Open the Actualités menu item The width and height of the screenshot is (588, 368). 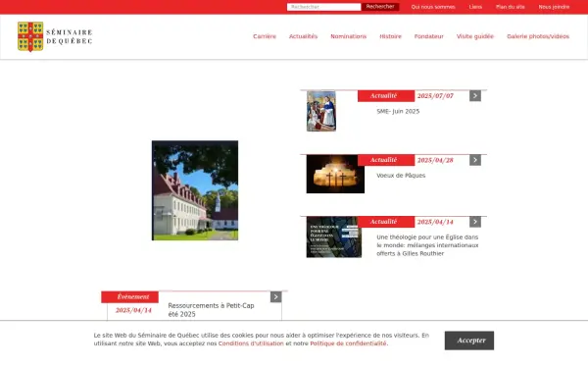tap(303, 36)
